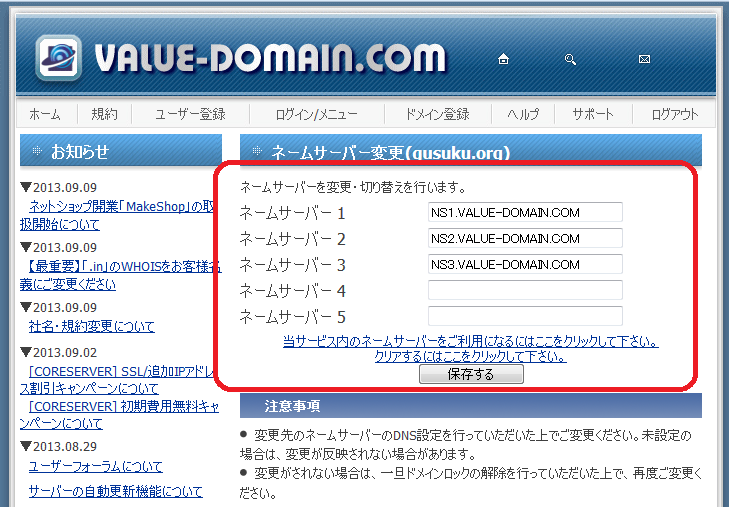Viewport: 729px width, 507px height.
Task: Focus the NS2.VALUE-DOMAIN.COM text field
Action: (x=525, y=238)
